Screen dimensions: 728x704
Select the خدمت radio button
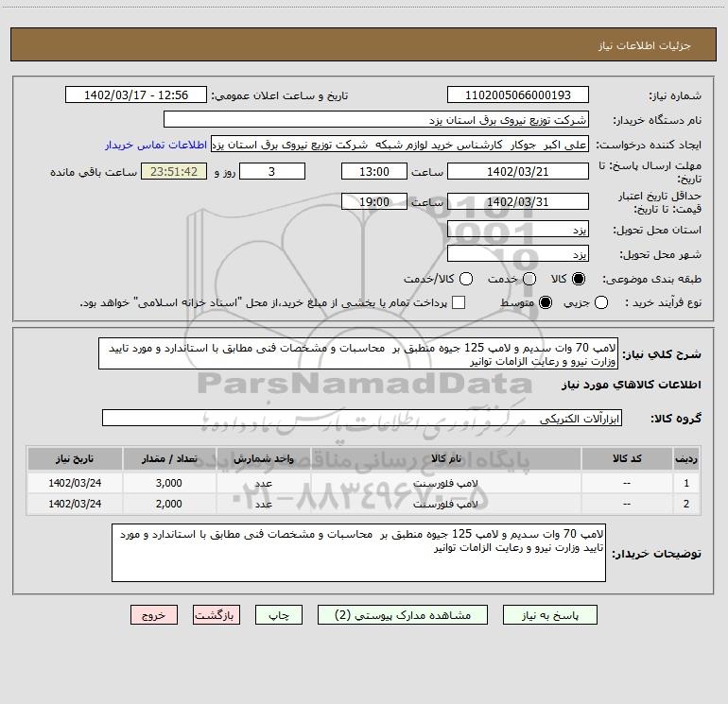click(x=529, y=279)
